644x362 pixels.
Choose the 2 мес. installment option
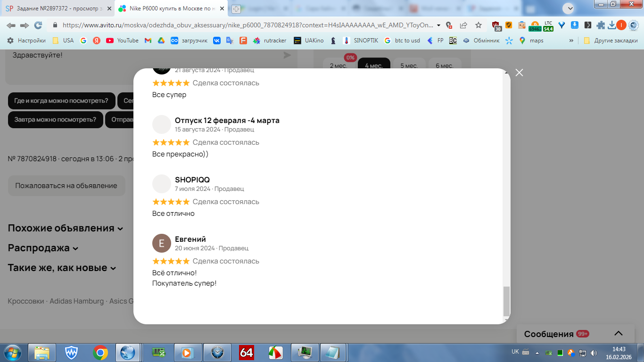(x=339, y=66)
